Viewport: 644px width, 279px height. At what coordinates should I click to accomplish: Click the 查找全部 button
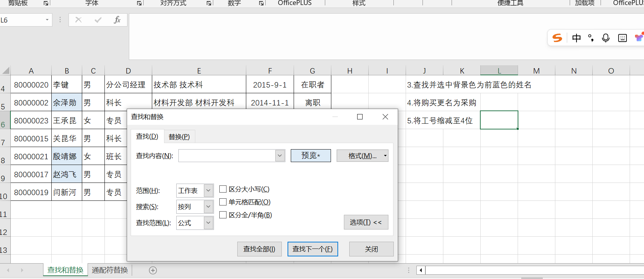[x=259, y=249]
